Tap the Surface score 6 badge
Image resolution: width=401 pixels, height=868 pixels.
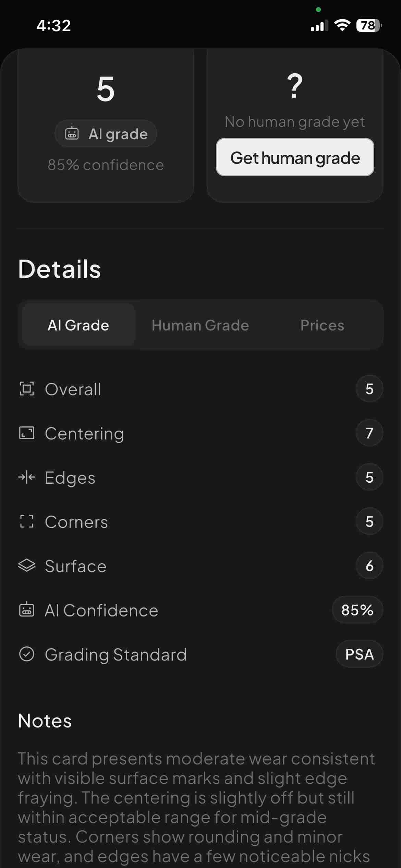[x=369, y=566]
